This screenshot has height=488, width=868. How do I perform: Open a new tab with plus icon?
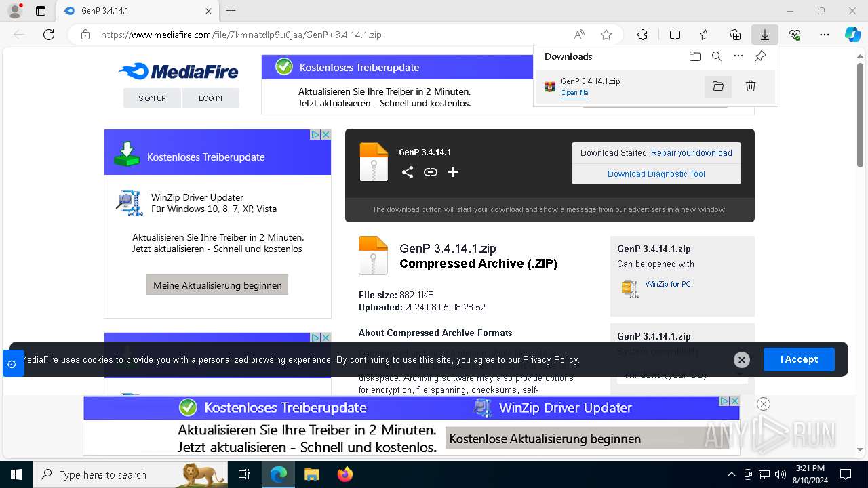tap(231, 11)
